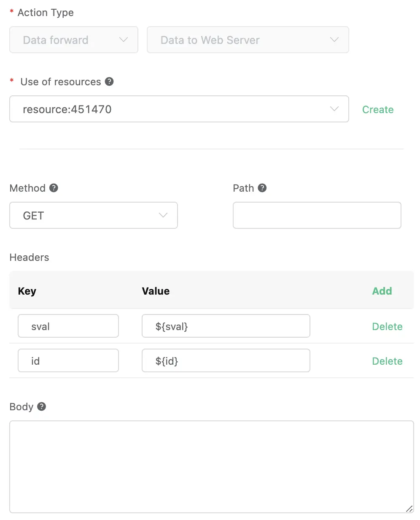This screenshot has height=520, width=420.
Task: Click the ${id} value field
Action: tap(226, 361)
